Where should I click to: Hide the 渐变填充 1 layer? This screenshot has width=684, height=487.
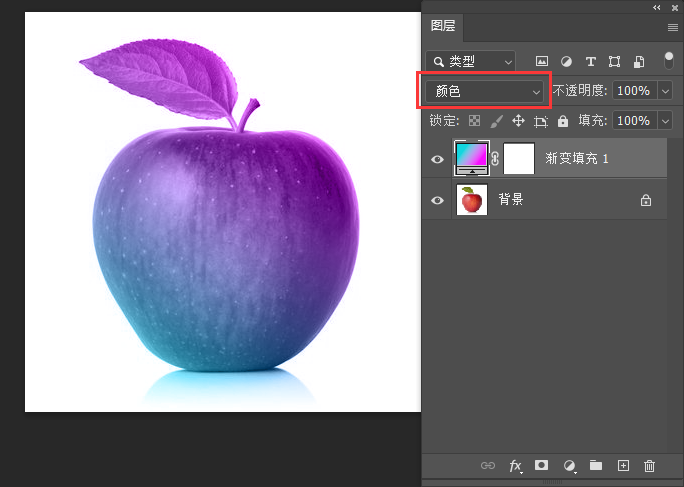pos(437,159)
